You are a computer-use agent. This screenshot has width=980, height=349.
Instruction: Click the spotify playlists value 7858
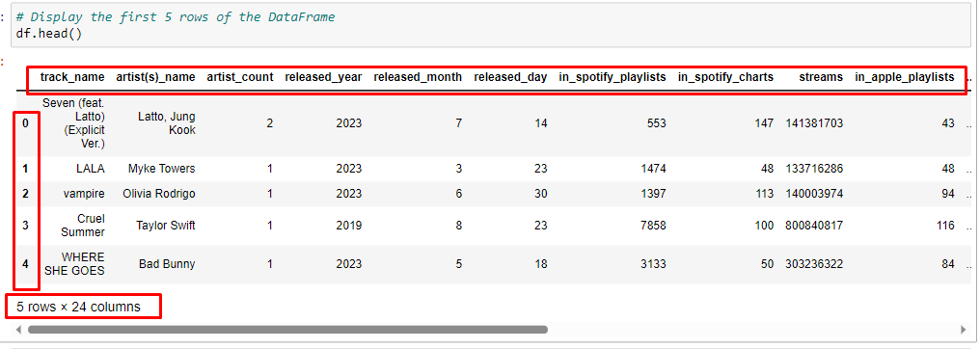pos(653,226)
